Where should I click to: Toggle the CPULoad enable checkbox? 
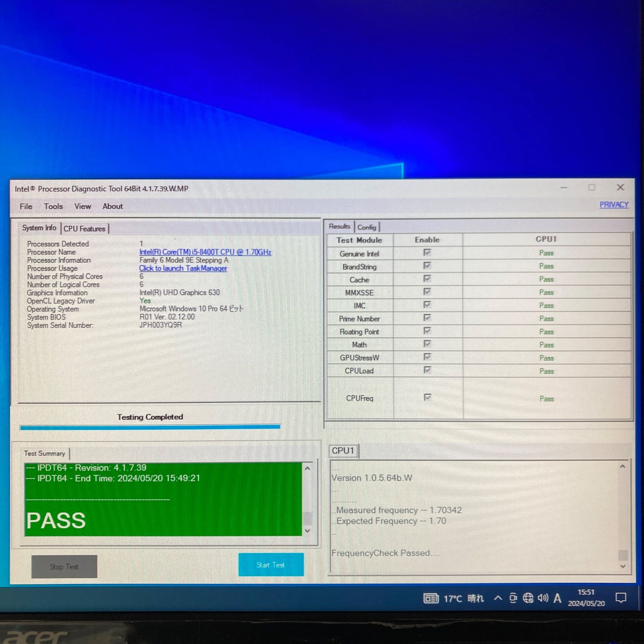point(427,369)
